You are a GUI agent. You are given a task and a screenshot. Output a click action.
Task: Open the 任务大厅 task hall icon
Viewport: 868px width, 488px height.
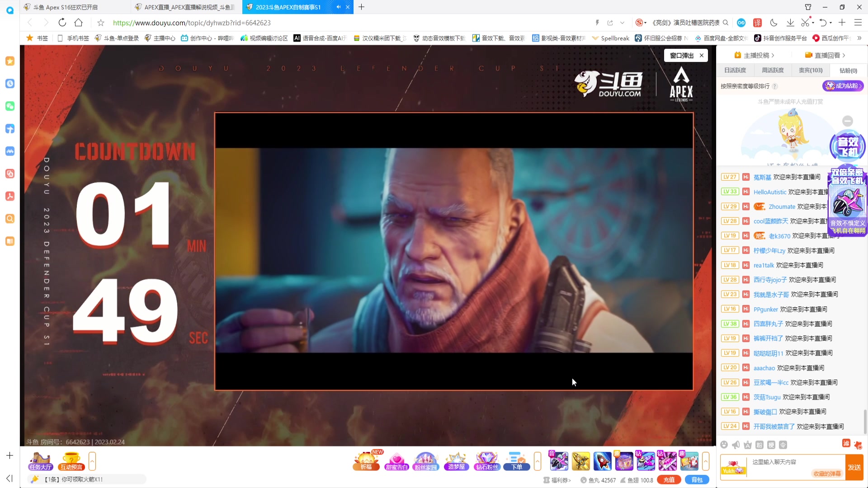coord(41,461)
